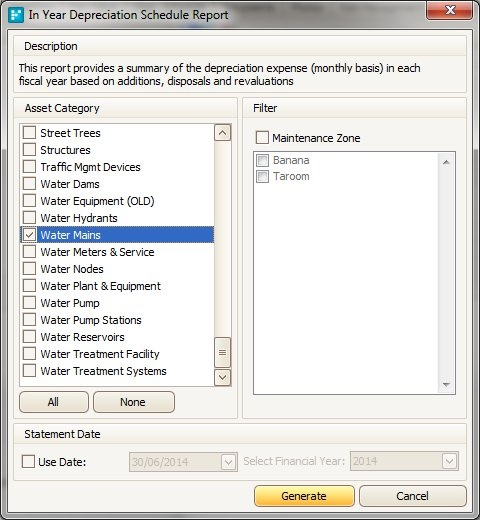Image resolution: width=480 pixels, height=520 pixels.
Task: Click the Cancel button
Action: (413, 496)
